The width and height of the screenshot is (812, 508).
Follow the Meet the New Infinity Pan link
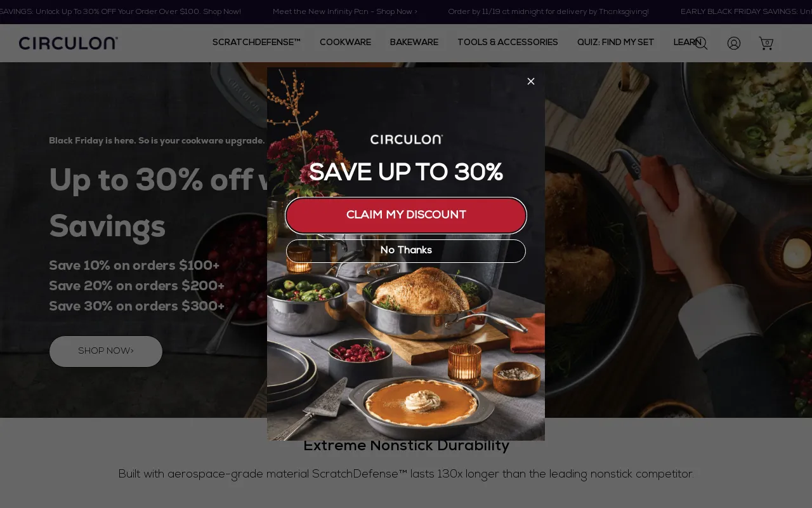(345, 12)
